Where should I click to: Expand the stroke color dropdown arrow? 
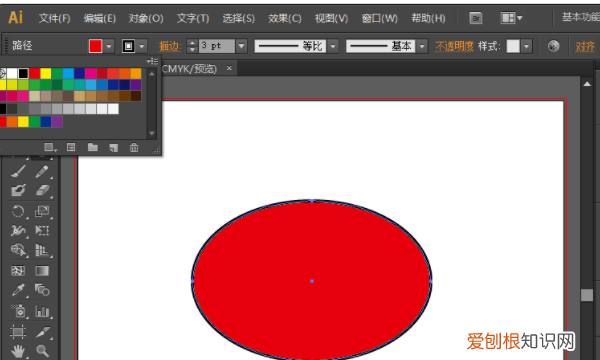pyautogui.click(x=142, y=46)
